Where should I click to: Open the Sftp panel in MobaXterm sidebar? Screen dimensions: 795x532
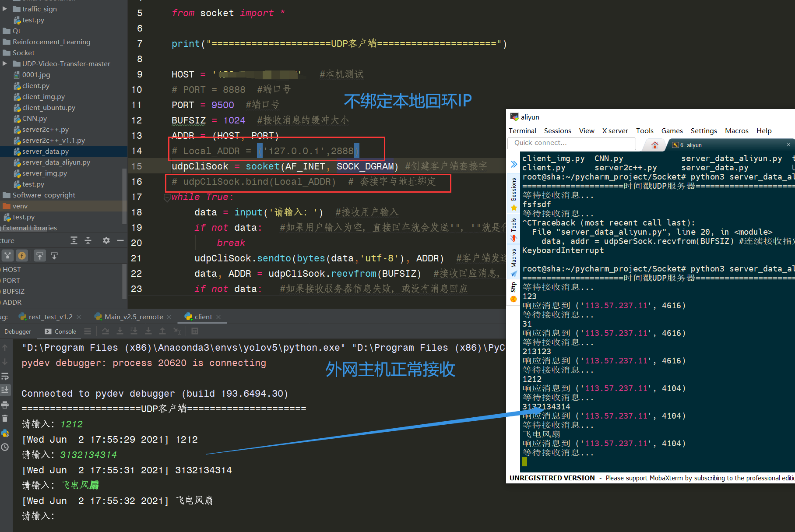(x=513, y=288)
